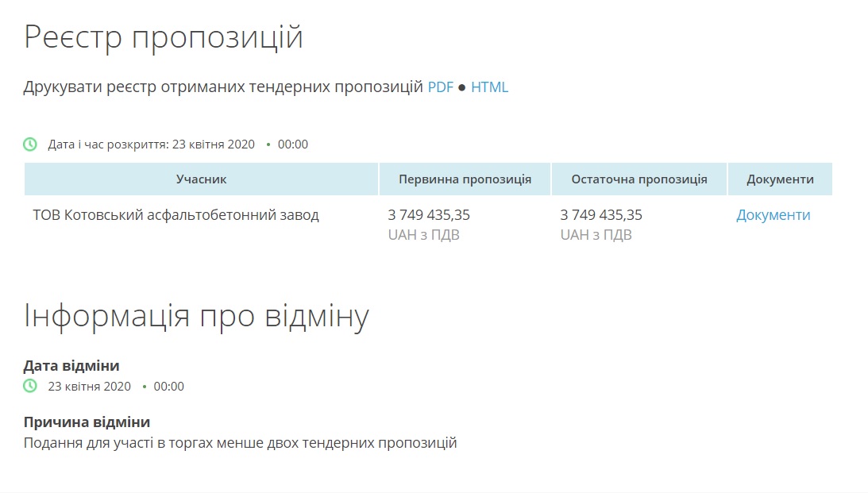Click the clock icon under Дата відміни
Screen dimensions: 868x493
click(30, 387)
